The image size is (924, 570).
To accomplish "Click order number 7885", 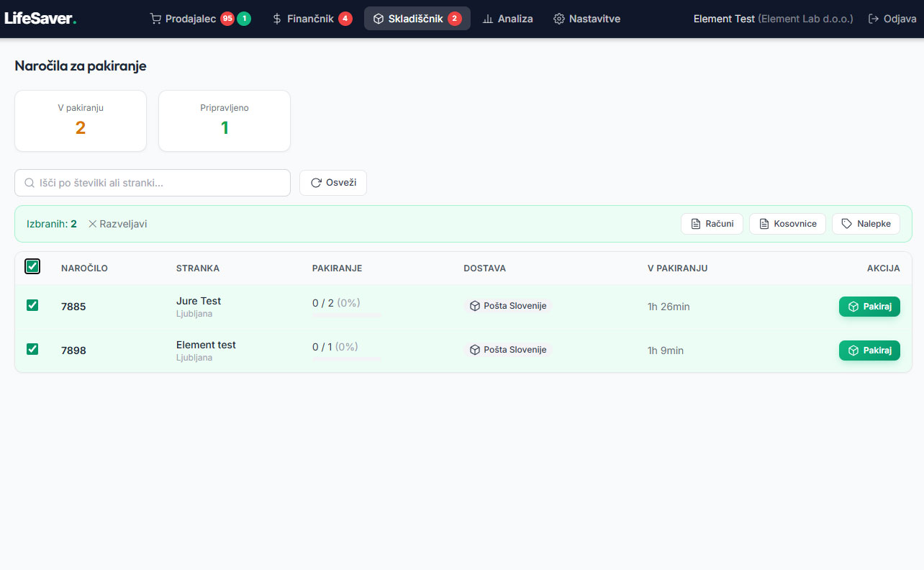I will [x=73, y=307].
